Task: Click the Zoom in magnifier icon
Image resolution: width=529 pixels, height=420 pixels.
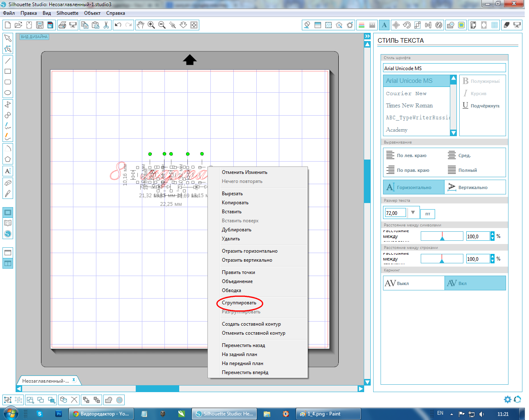Action: [x=151, y=25]
